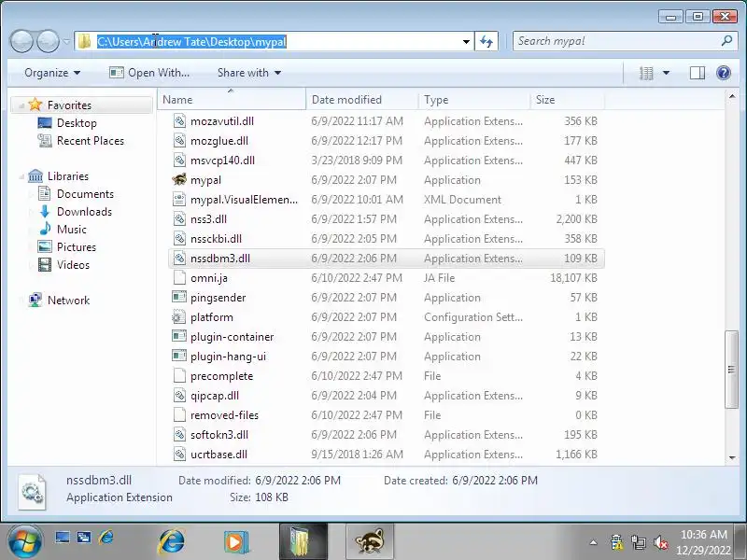The height and width of the screenshot is (560, 747).
Task: Toggle the preview pane button
Action: (697, 73)
